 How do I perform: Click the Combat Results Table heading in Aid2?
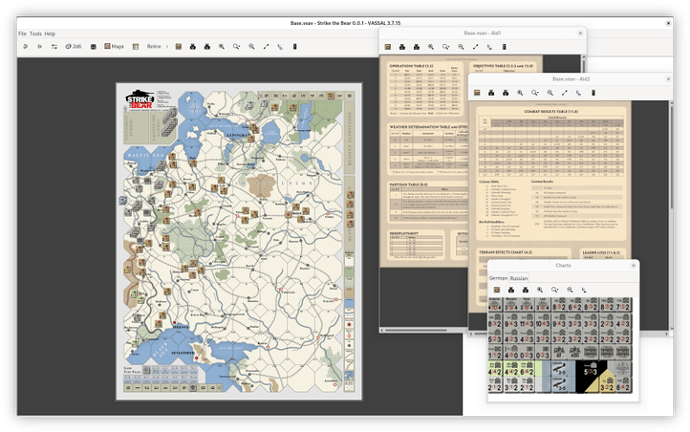[x=551, y=112]
